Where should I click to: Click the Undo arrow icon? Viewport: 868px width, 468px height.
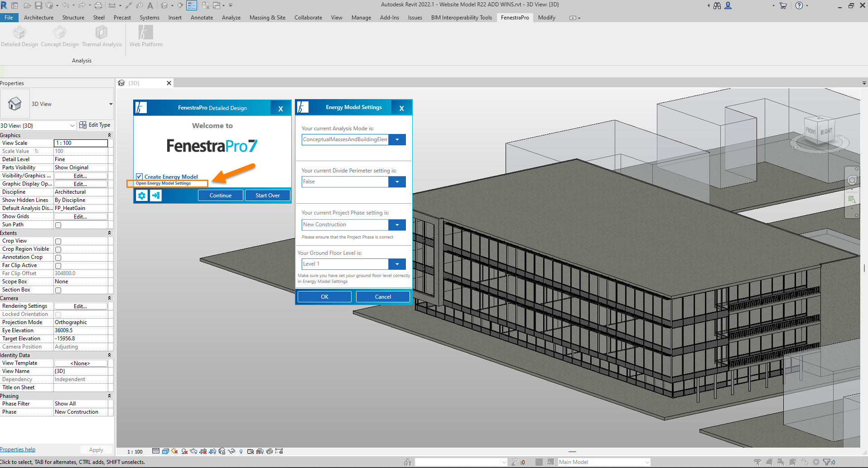click(x=66, y=5)
